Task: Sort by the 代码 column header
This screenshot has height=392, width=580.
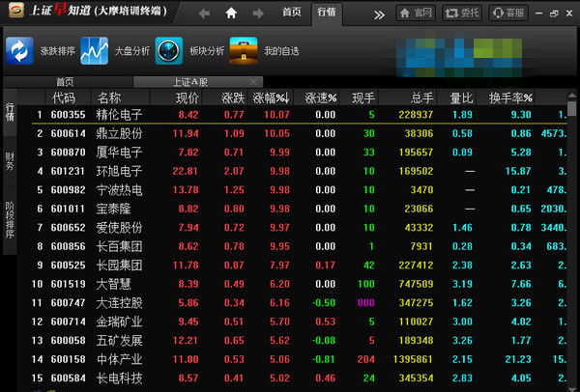Action: coord(64,98)
